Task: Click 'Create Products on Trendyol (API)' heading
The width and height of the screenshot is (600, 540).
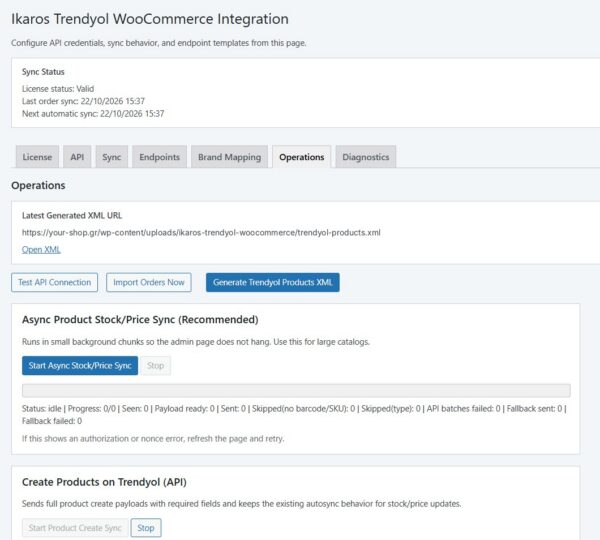Action: click(104, 482)
